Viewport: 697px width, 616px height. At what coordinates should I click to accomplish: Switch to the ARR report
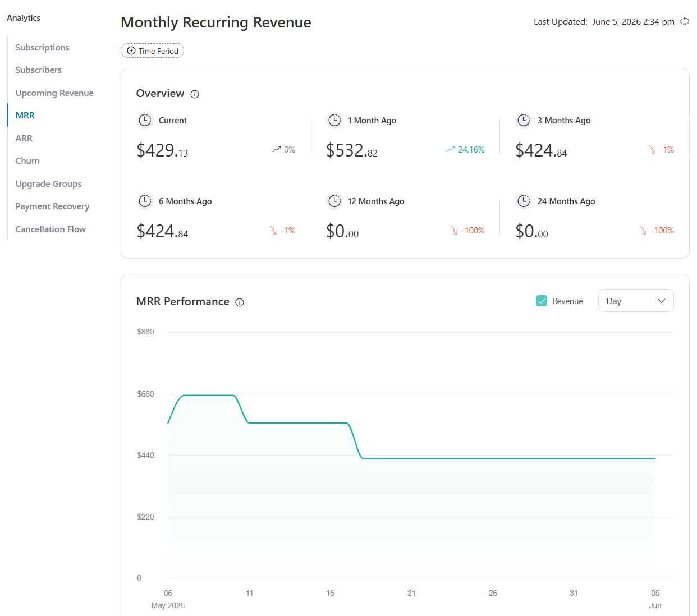24,138
